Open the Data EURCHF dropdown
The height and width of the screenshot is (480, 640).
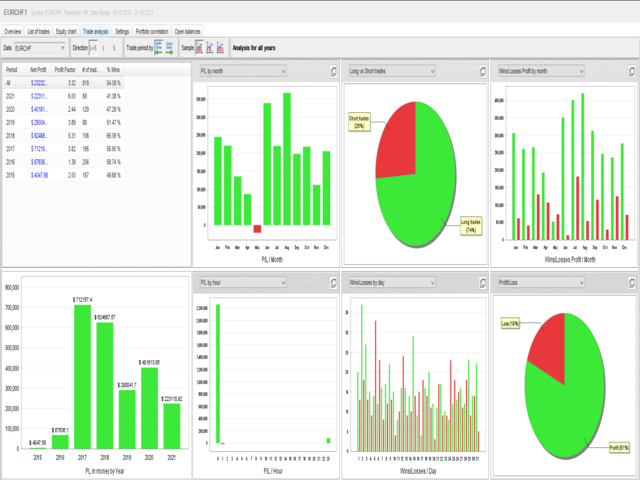point(41,47)
